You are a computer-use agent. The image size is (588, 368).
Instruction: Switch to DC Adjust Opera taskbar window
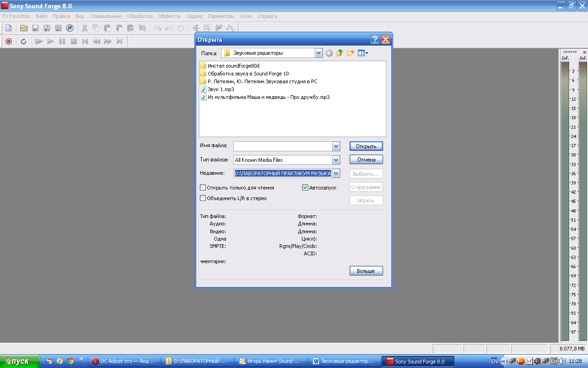(124, 361)
